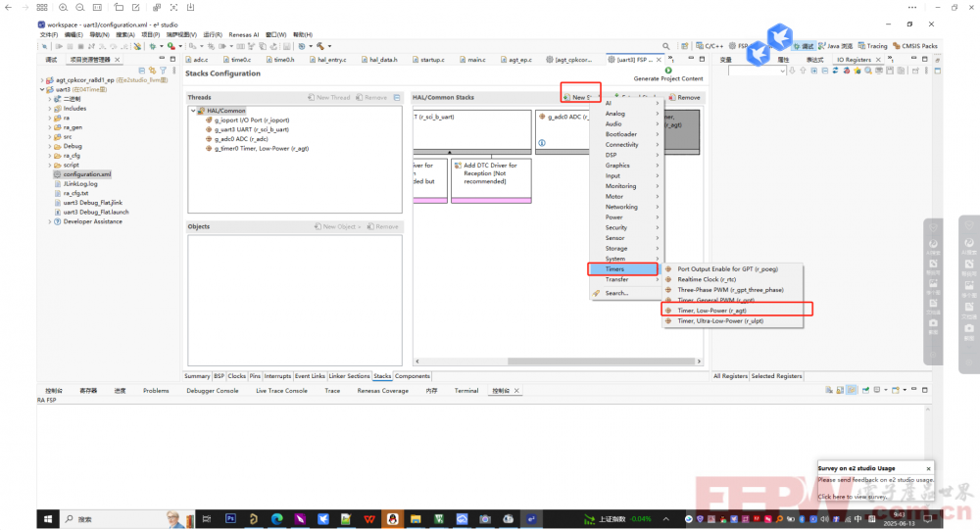Image resolution: width=980 pixels, height=530 pixels.
Task: Open the Interrupts configuration tab
Action: click(x=277, y=376)
